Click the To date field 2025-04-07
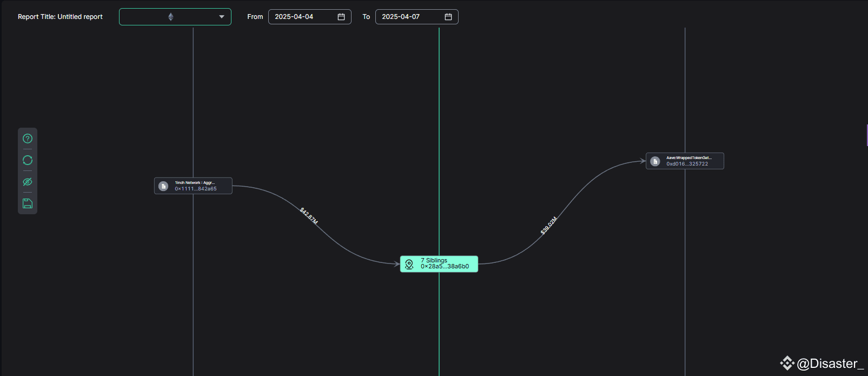This screenshot has height=376, width=868. tap(417, 17)
